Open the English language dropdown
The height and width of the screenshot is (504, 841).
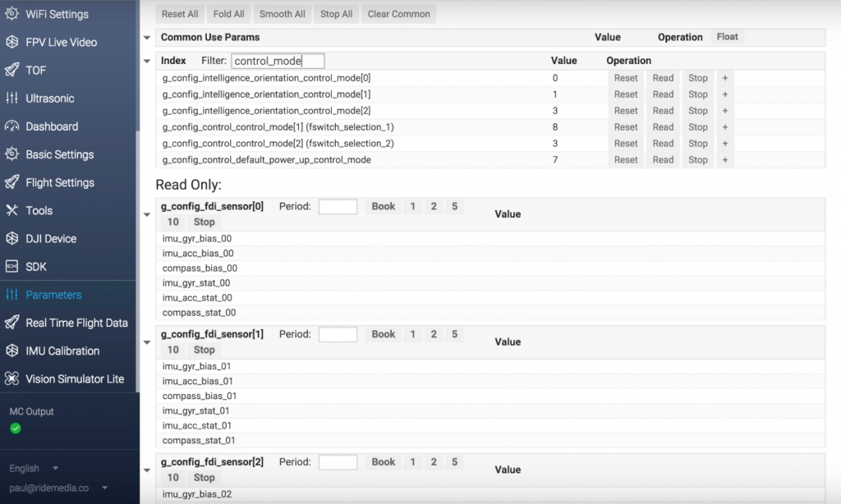pyautogui.click(x=34, y=468)
